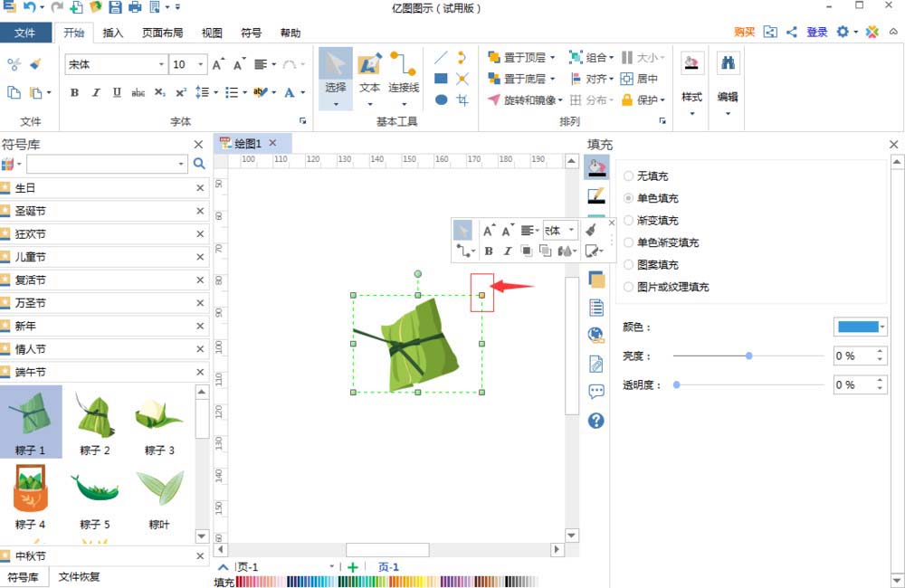The height and width of the screenshot is (588, 905).
Task: Switch to the View (视图) tab
Action: 212,33
